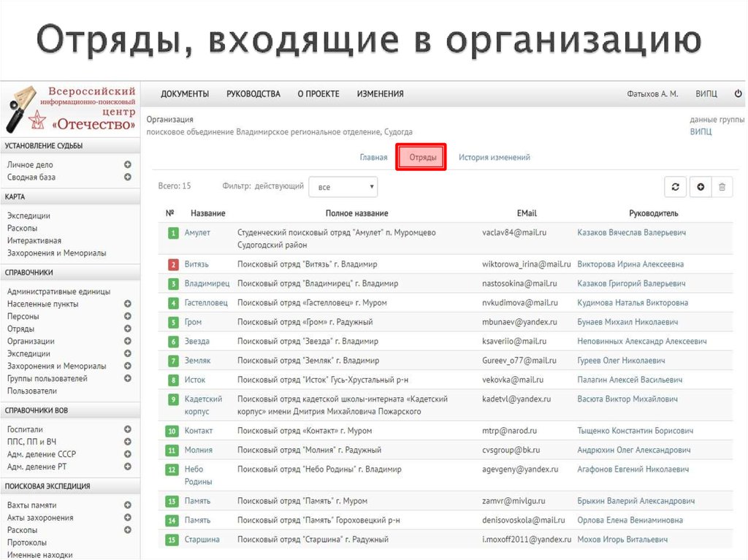
Task: Refresh the отряды list with the refresh icon
Action: point(675,187)
